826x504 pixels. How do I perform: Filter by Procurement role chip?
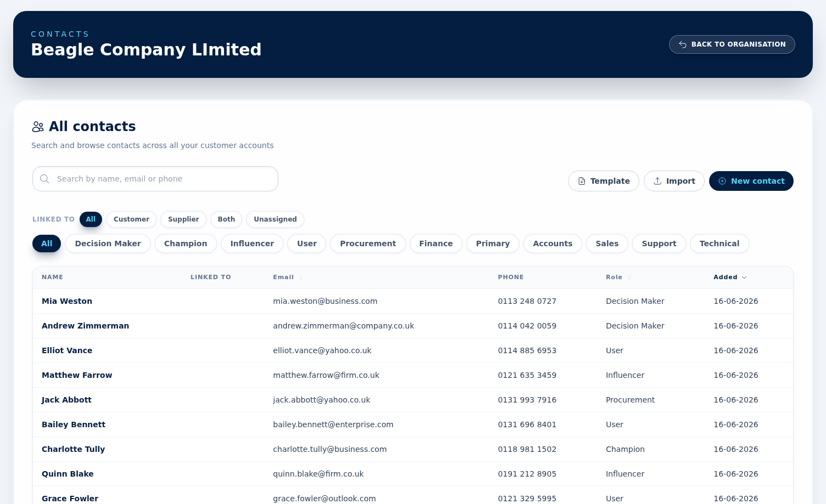368,243
